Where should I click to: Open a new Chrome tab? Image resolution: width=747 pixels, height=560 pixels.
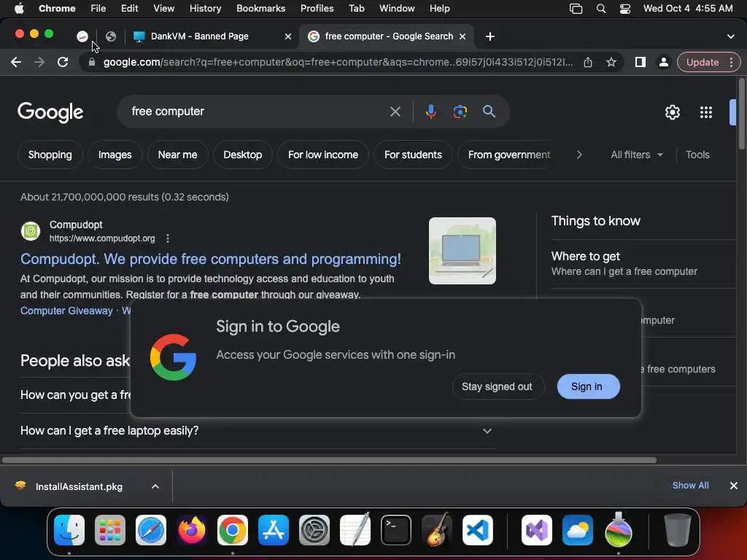tap(489, 36)
